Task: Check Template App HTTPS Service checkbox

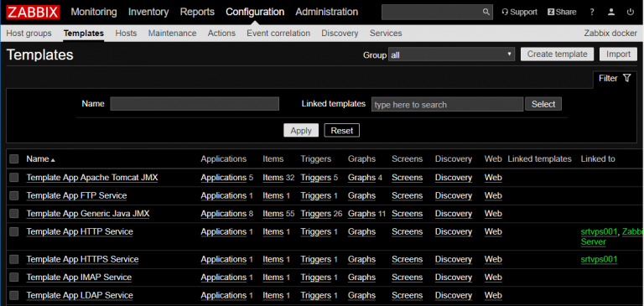Action: (x=14, y=259)
